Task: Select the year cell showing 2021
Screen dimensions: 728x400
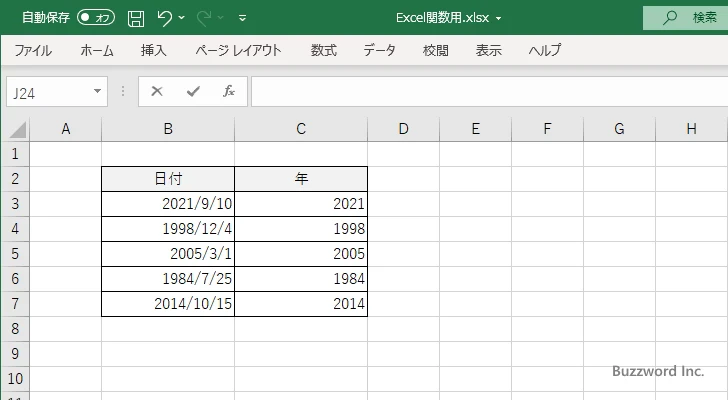Action: tap(301, 204)
